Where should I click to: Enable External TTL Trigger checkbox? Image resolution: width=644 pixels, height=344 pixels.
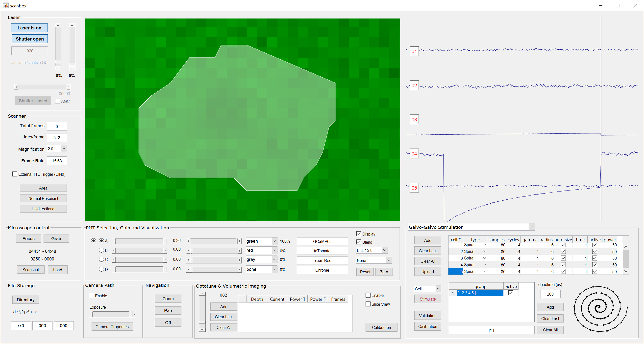click(15, 174)
